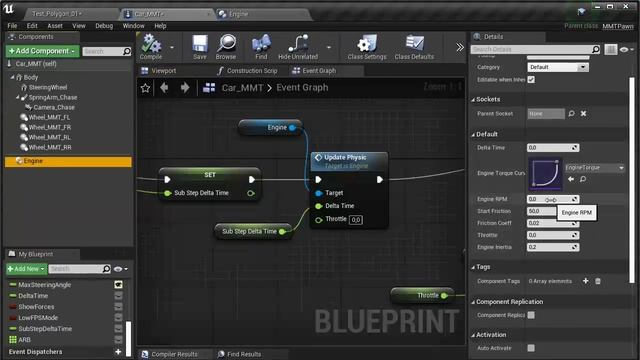Toggle LowFPSMode variable visibility

(x=118, y=318)
